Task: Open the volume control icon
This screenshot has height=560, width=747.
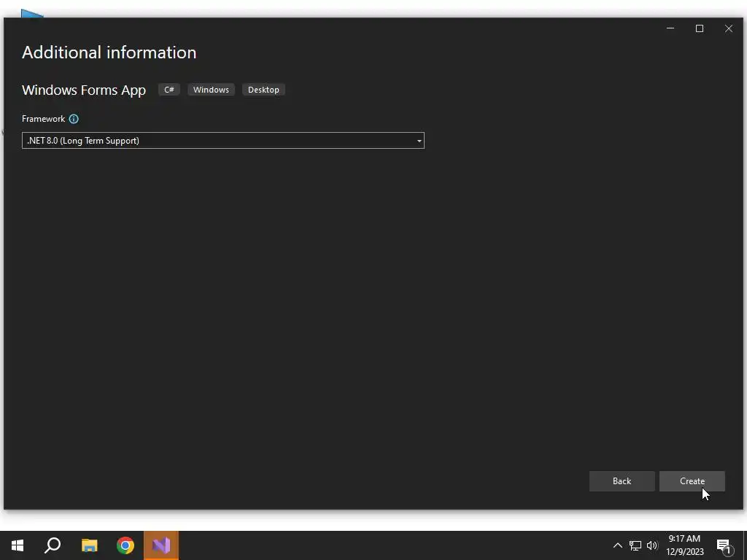Action: coord(652,545)
